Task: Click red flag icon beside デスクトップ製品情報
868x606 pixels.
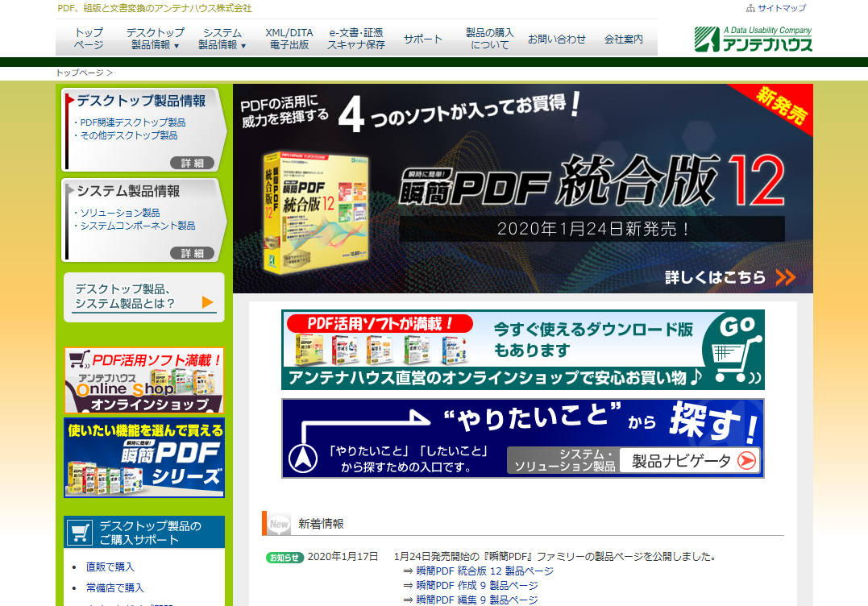Action: [x=70, y=100]
